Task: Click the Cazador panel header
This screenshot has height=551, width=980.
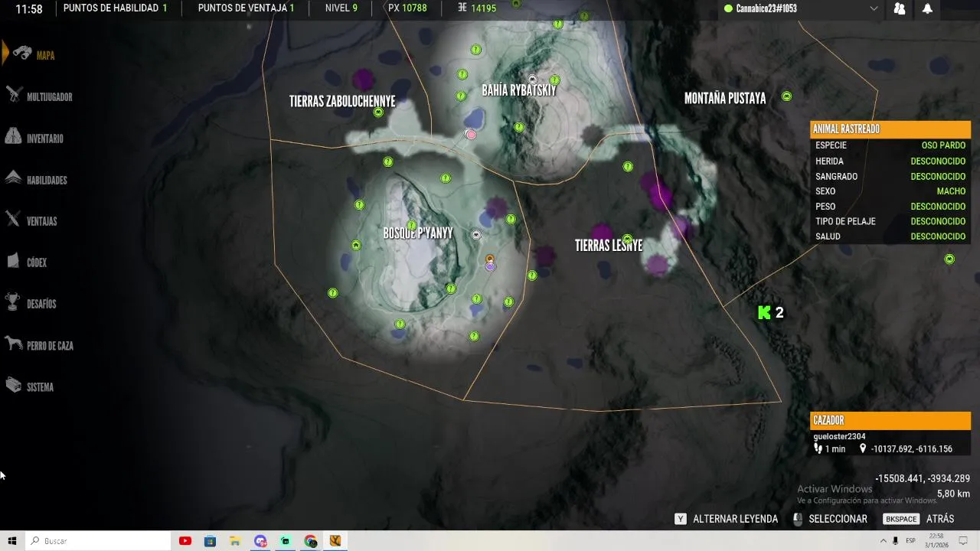Action: tap(890, 421)
